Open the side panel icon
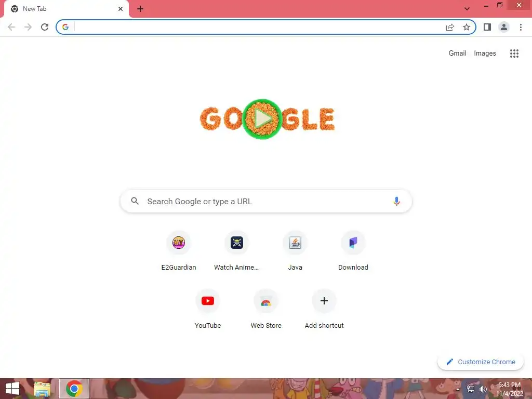Viewport: 532px width, 399px height. [487, 27]
